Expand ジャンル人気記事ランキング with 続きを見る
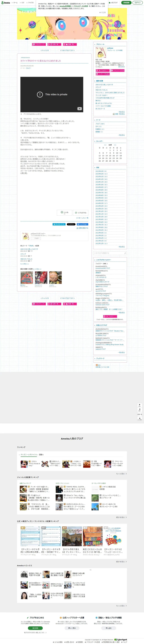Screen dimensions: 144x644 click(x=121, y=517)
